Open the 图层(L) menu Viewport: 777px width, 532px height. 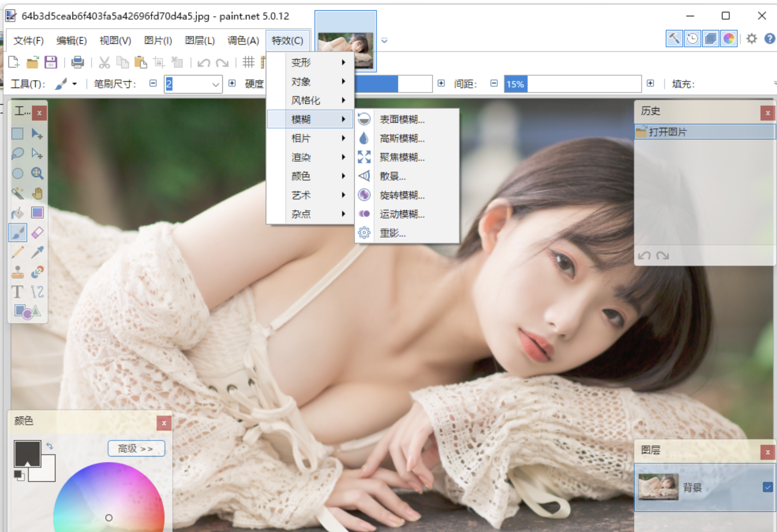click(199, 40)
